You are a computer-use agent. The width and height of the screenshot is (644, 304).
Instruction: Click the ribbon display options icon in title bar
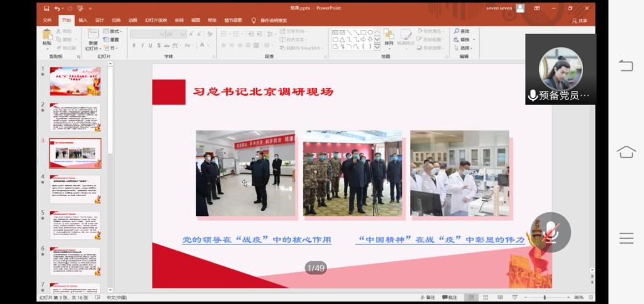point(536,8)
